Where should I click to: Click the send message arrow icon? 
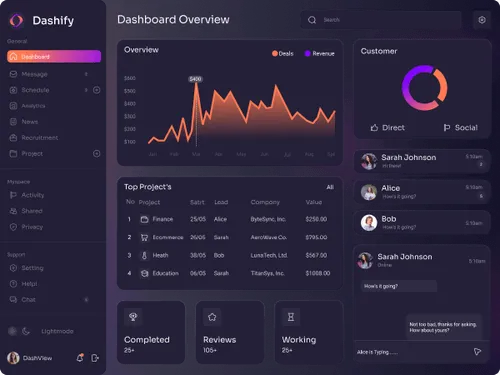pyautogui.click(x=477, y=352)
